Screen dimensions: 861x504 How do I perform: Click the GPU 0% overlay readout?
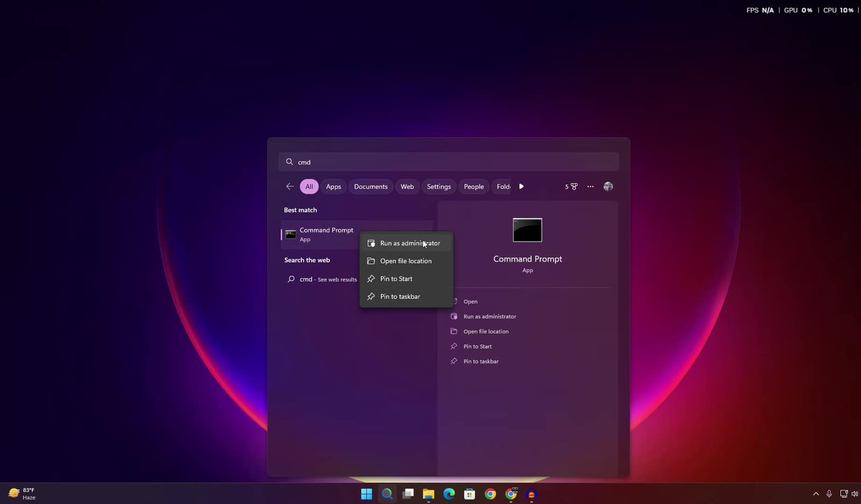799,10
